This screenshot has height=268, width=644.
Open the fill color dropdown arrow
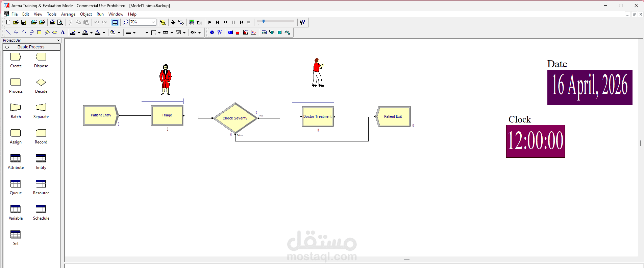coord(91,33)
